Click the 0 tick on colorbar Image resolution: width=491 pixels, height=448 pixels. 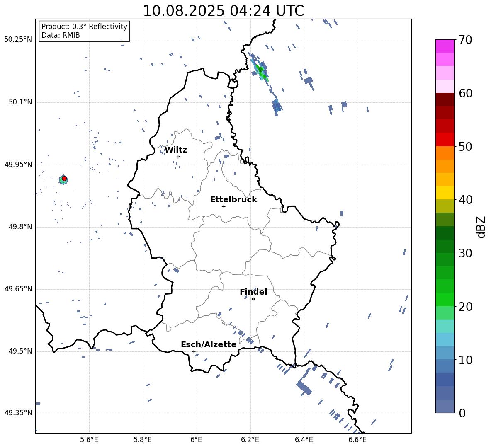[462, 413]
